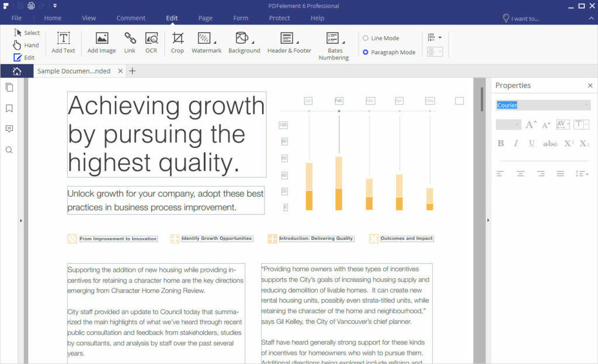Open the line spacing dropdown
Viewport: 598px width, 364px height.
click(582, 174)
